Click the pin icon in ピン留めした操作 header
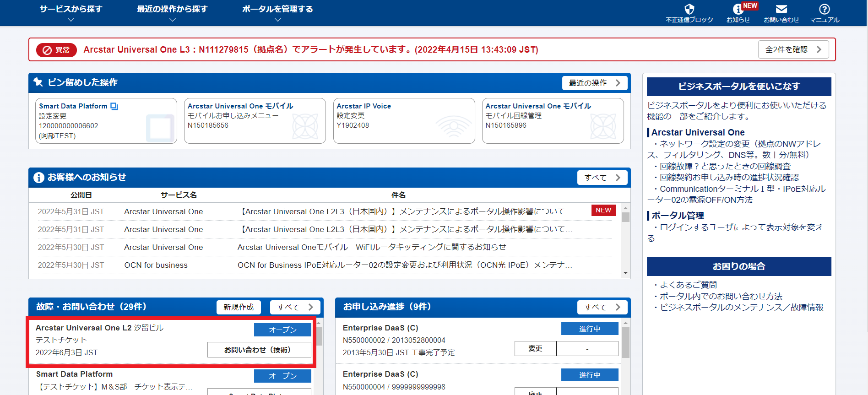 point(38,82)
